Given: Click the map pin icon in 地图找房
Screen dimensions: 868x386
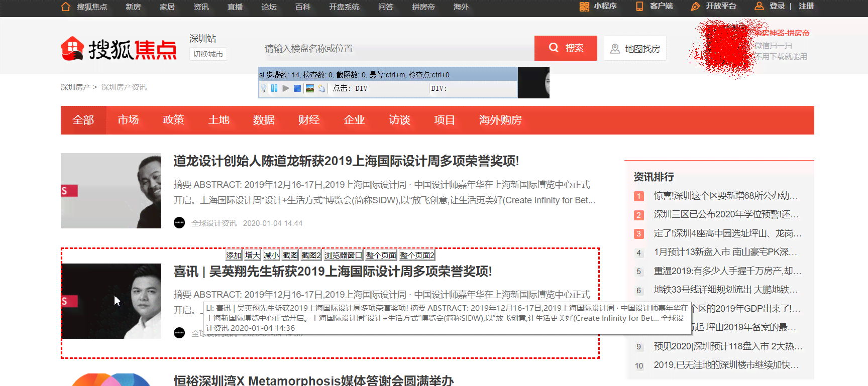Looking at the screenshot, I should point(615,49).
